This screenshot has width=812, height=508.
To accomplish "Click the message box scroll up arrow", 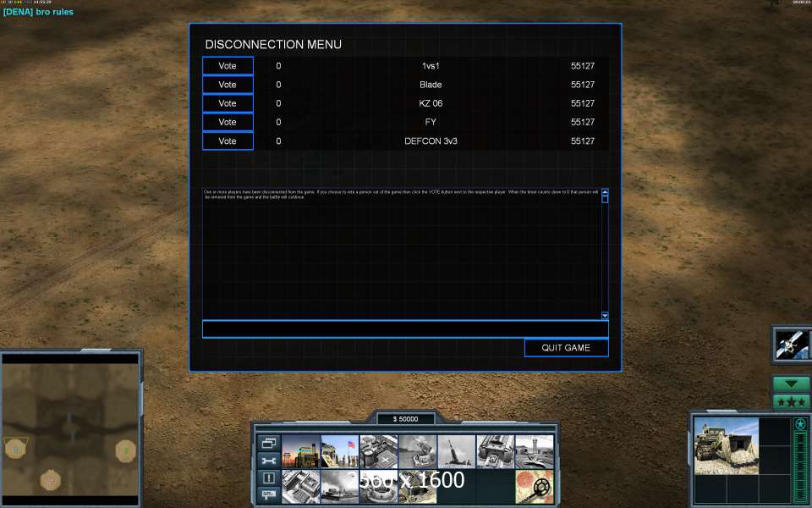I will pyautogui.click(x=605, y=192).
